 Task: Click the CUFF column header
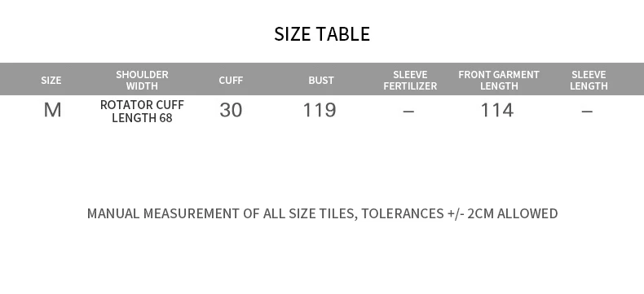point(231,81)
